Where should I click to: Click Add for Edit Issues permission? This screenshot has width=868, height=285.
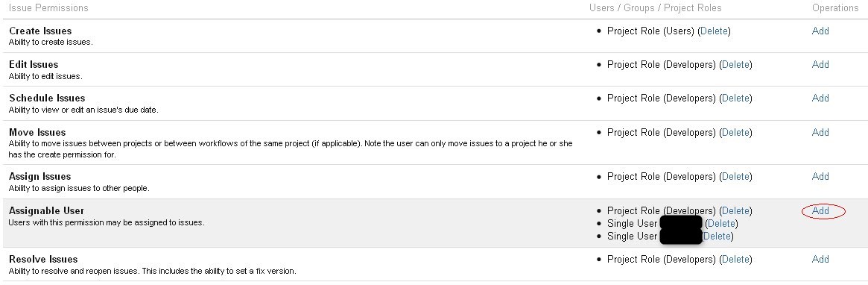tap(820, 64)
